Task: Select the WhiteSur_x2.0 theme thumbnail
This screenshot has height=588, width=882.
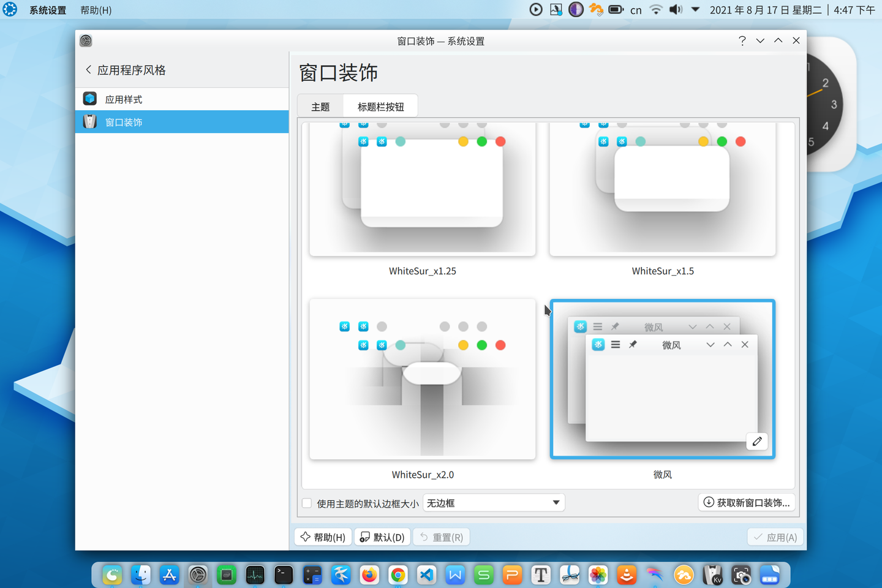Action: tap(423, 379)
